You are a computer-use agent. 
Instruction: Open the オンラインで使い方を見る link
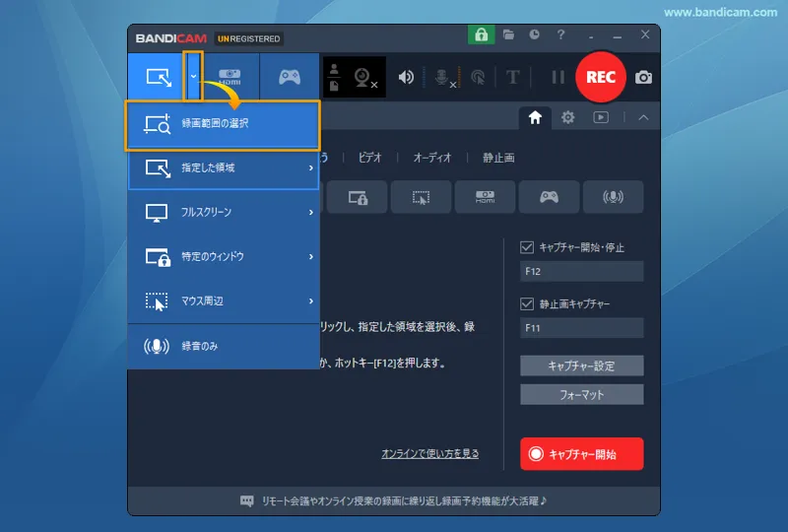click(x=429, y=453)
